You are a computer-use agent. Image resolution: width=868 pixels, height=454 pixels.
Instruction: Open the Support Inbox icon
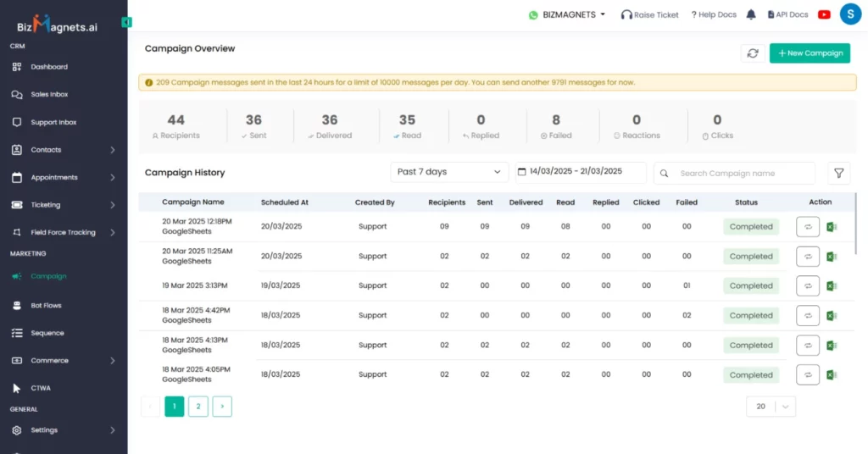[17, 122]
